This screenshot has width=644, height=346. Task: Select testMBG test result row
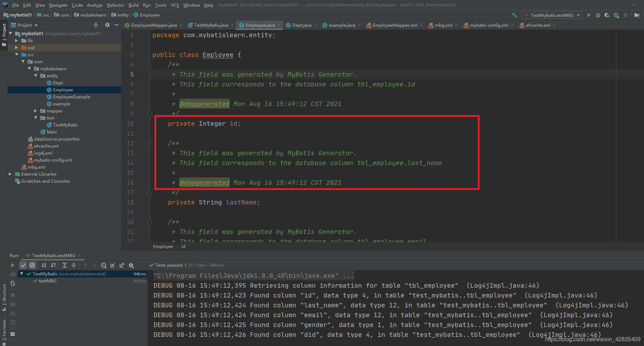(x=47, y=281)
